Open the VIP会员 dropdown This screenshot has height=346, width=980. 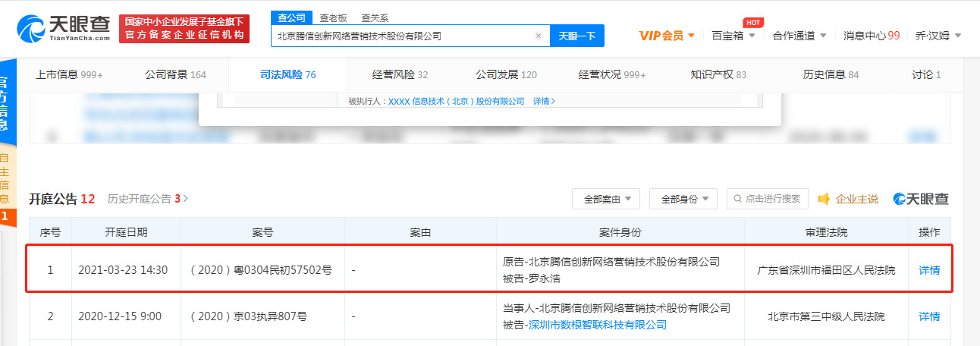pos(667,36)
